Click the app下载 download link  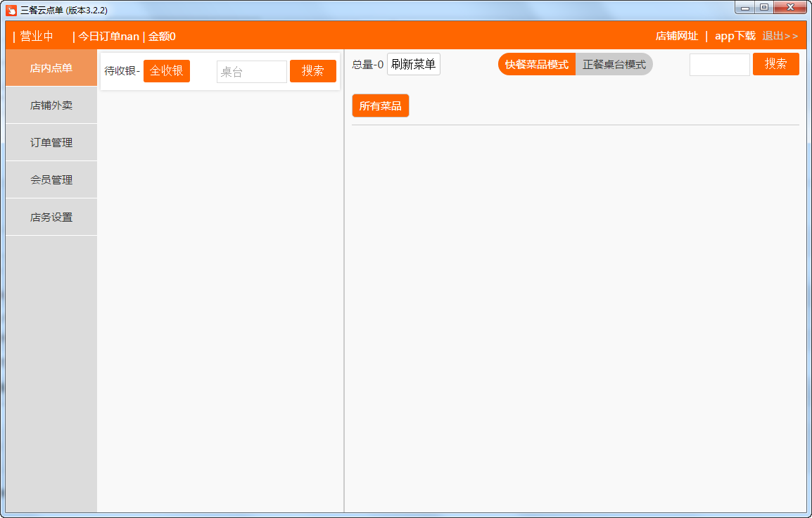735,36
